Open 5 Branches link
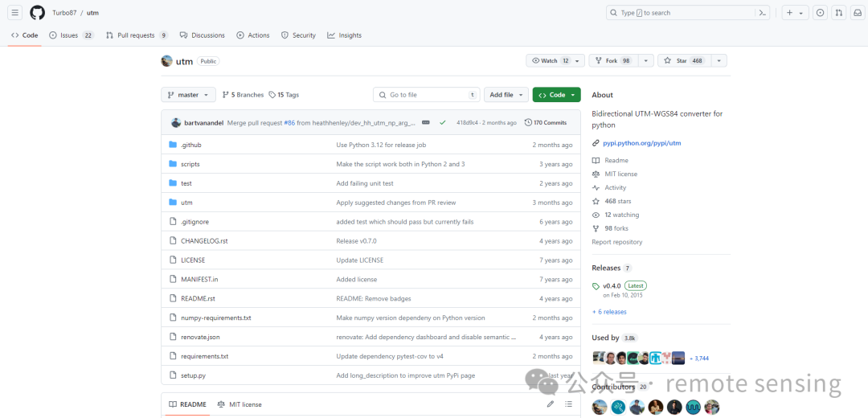868x418 pixels. coord(243,95)
